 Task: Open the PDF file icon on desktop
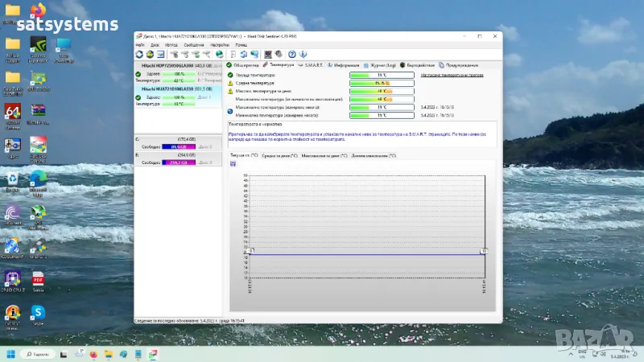(x=37, y=280)
